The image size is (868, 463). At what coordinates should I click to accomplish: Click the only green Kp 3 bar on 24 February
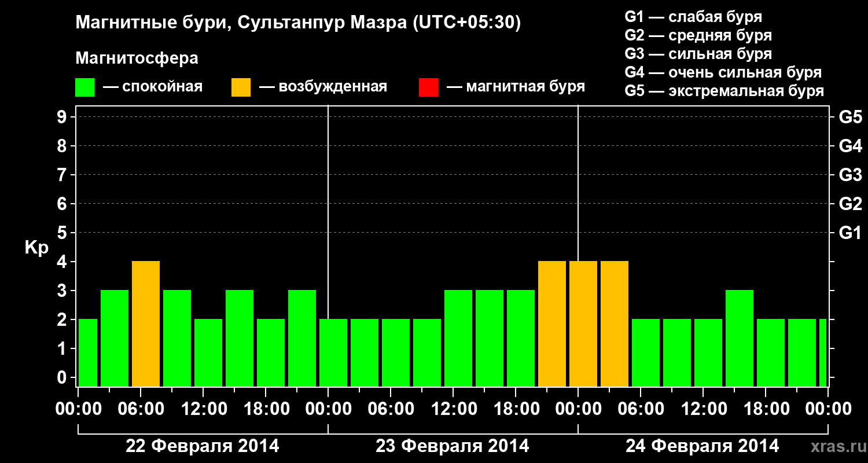(x=740, y=339)
